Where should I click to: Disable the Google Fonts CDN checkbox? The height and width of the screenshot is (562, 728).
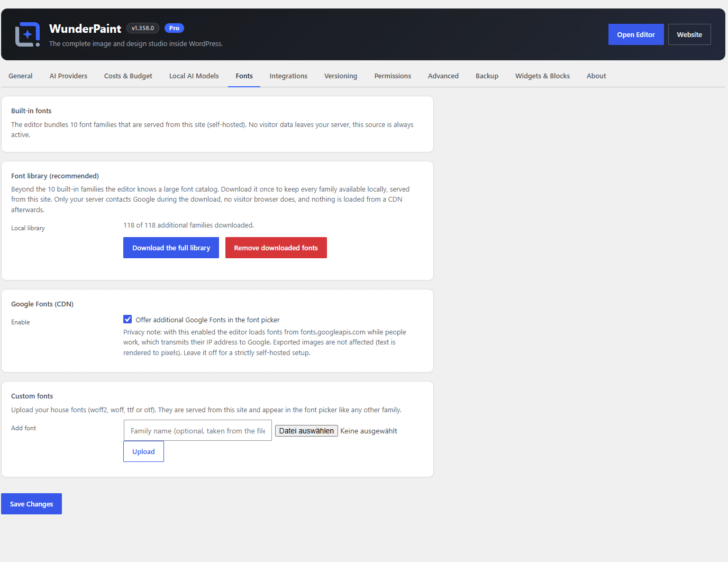point(128,319)
